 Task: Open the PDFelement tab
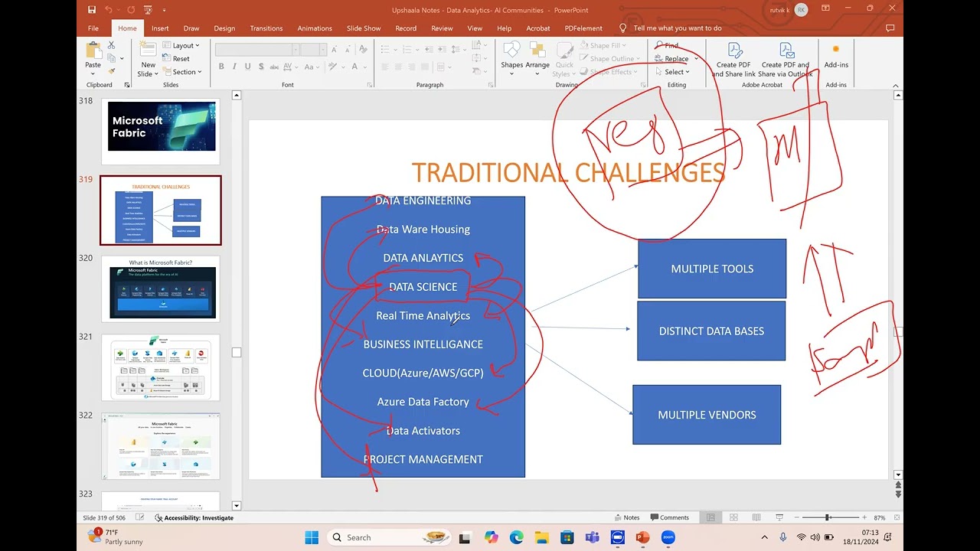[583, 28]
